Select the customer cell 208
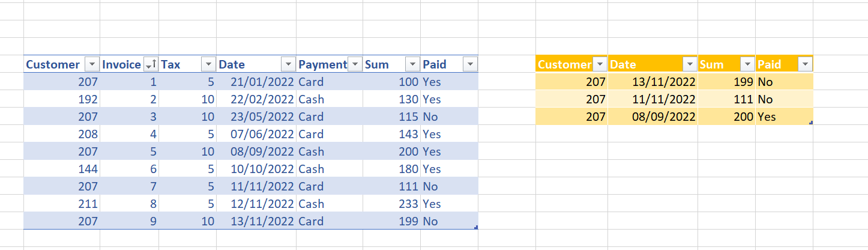This screenshot has height=250, width=868. [62, 134]
